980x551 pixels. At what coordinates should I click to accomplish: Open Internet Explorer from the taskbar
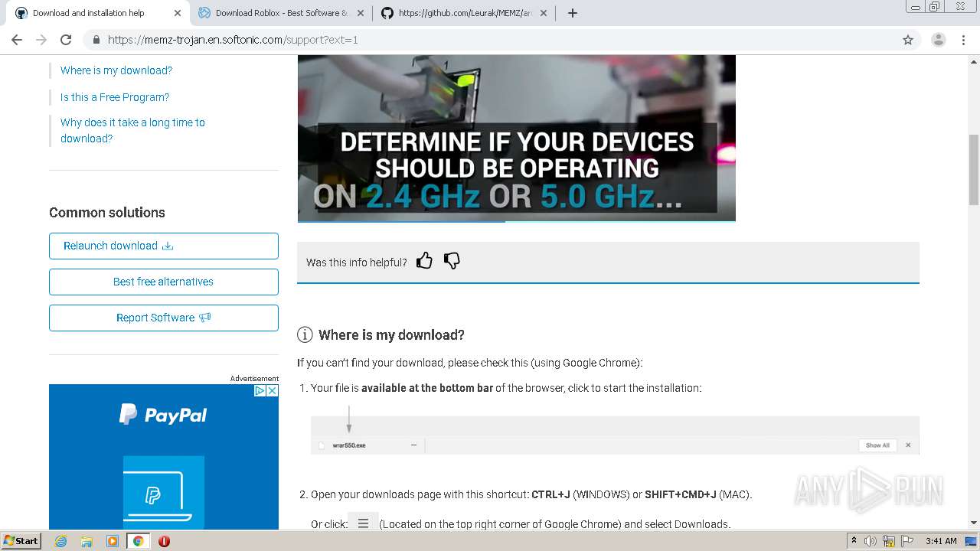tap(60, 541)
